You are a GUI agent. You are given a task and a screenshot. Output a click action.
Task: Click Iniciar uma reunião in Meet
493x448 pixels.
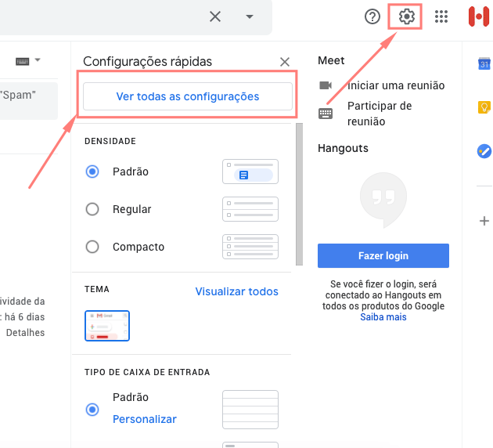396,85
